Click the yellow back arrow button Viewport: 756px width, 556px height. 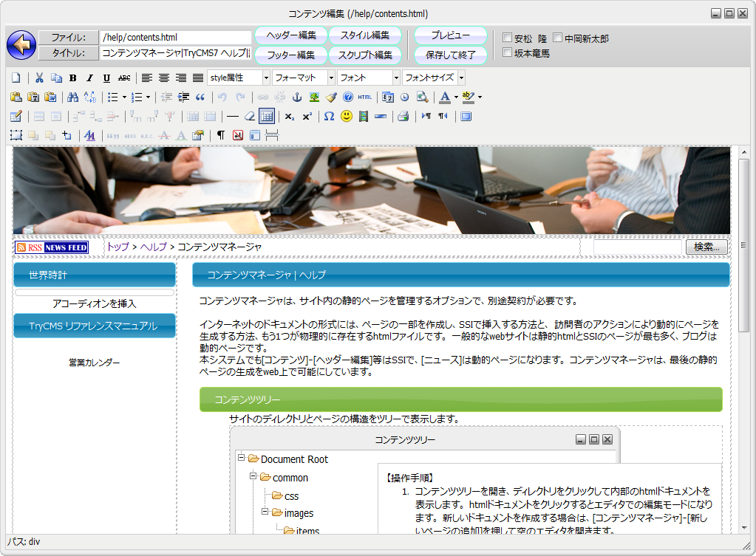tap(21, 45)
